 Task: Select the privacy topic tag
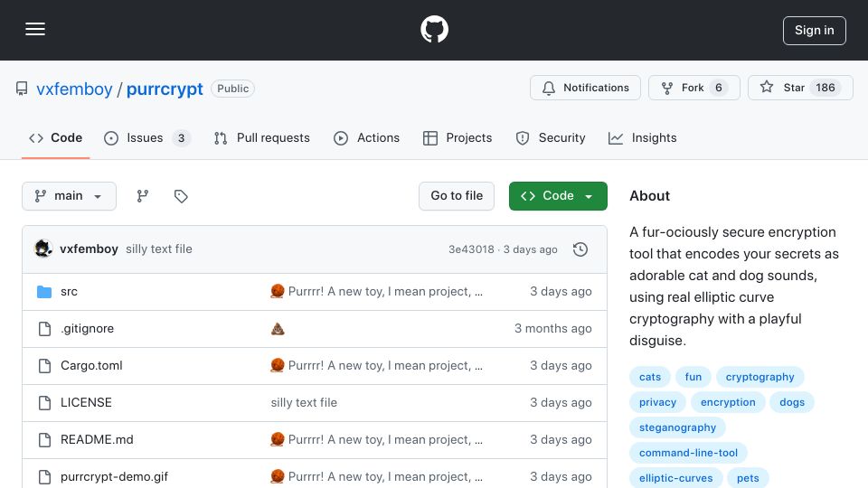pos(657,402)
